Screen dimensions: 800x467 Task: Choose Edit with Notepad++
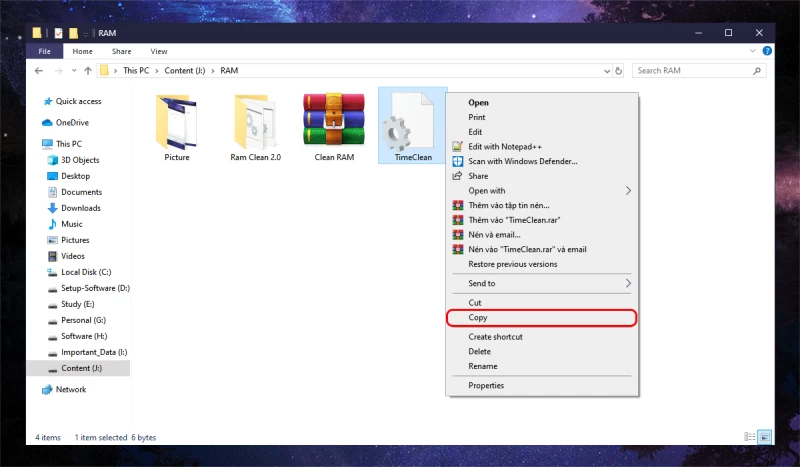coord(542,146)
